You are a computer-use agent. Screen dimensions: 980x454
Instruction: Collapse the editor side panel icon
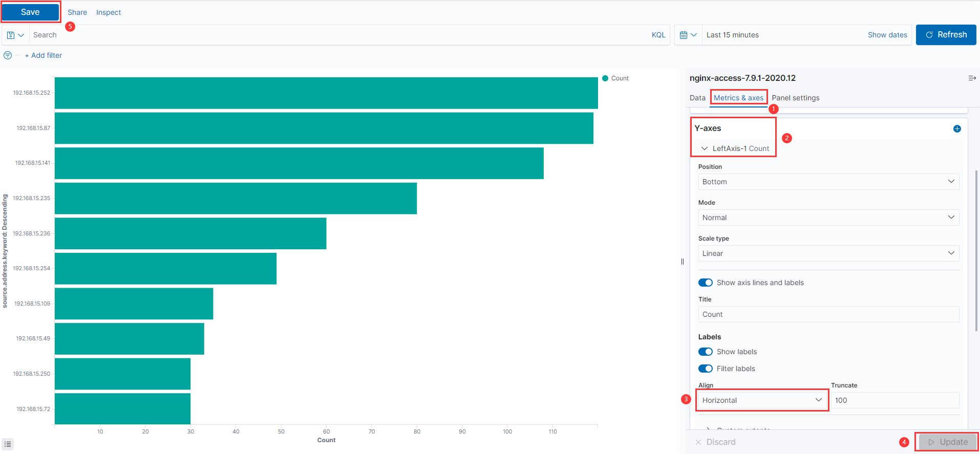click(972, 78)
